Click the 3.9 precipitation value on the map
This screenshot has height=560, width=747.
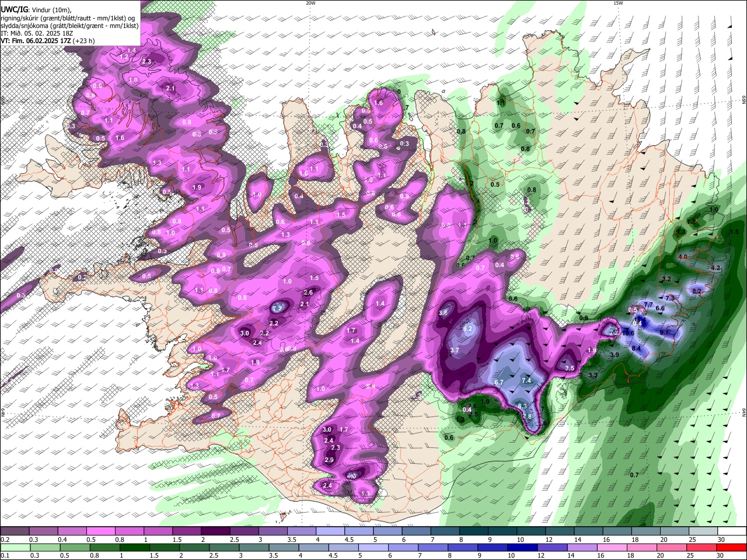pos(615,355)
